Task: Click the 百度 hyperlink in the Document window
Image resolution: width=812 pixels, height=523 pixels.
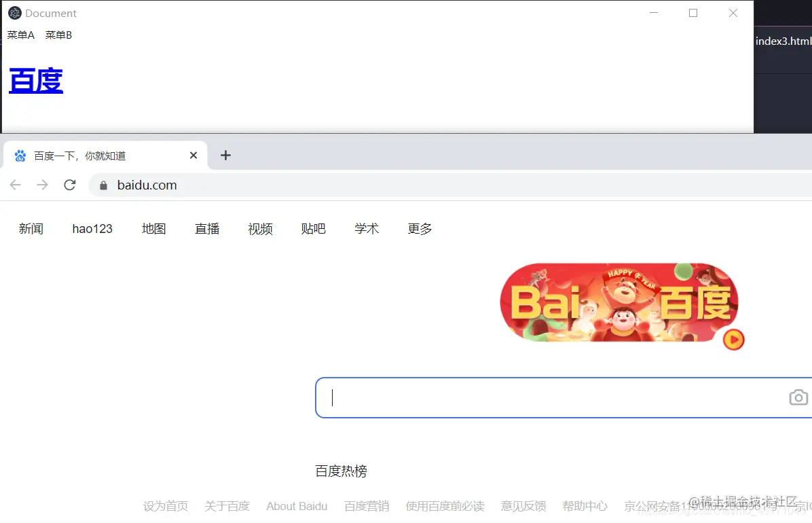Action: click(x=35, y=80)
